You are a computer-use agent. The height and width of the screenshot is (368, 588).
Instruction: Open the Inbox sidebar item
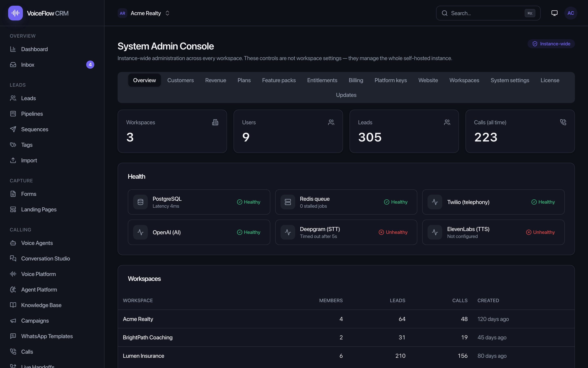click(52, 65)
